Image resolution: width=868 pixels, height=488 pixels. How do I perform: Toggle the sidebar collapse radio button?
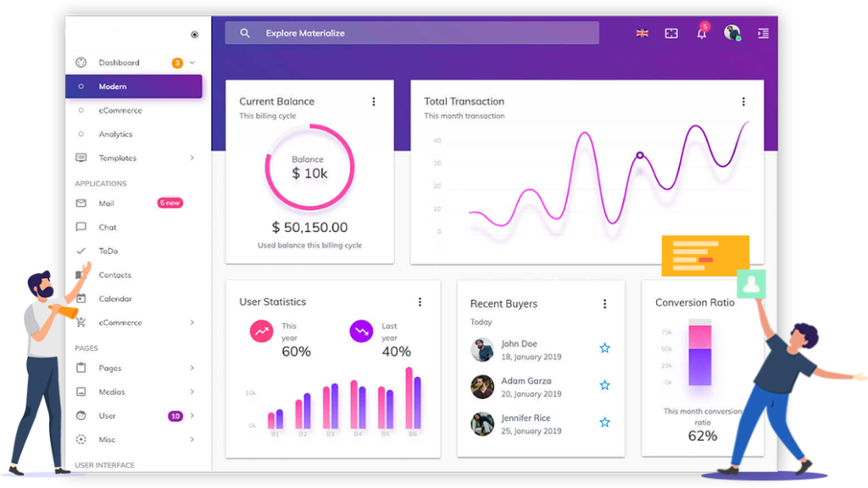(x=194, y=35)
